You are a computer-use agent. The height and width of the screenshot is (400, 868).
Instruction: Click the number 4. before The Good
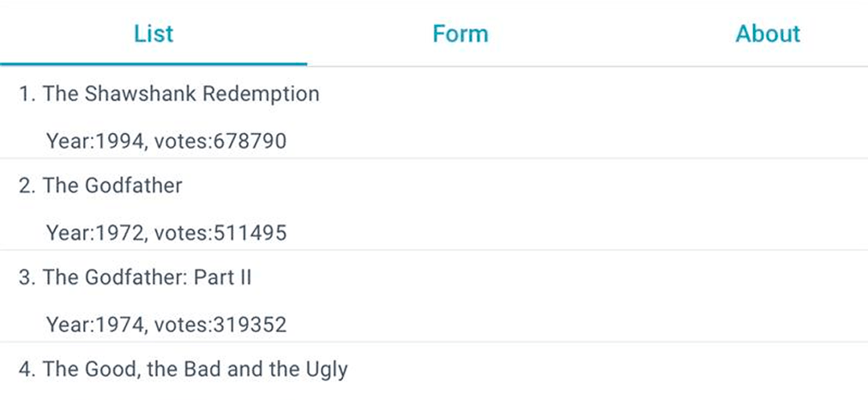pyautogui.click(x=27, y=370)
